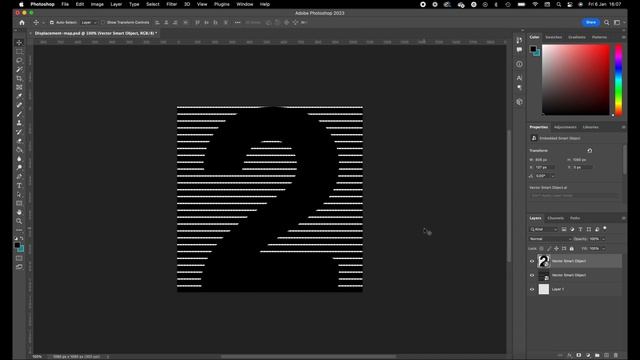Screen dimensions: 640x360
Task: Hide the top Vector Smart Object layer
Action: 532,261
